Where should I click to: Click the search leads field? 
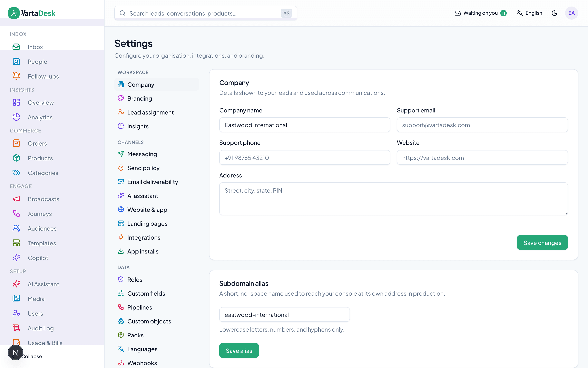(206, 13)
